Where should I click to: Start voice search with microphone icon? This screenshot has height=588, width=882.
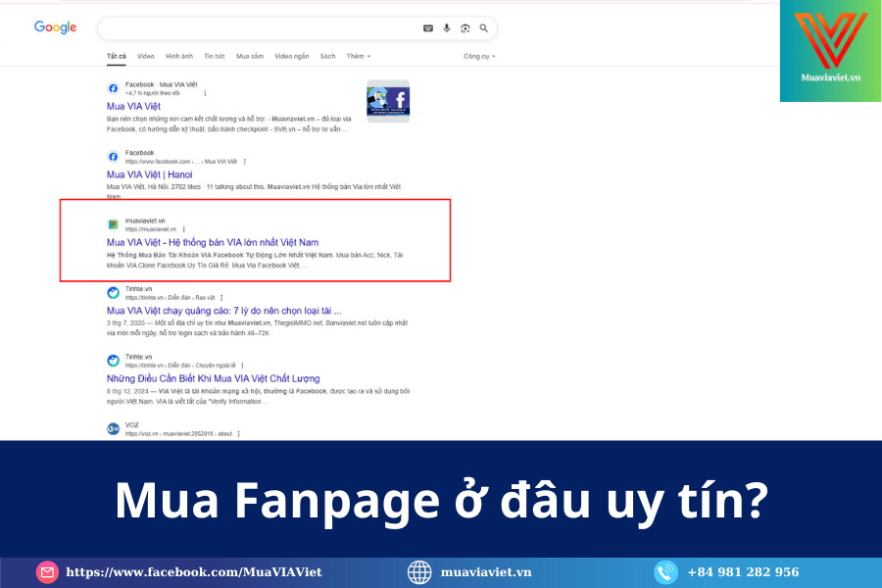tap(447, 28)
